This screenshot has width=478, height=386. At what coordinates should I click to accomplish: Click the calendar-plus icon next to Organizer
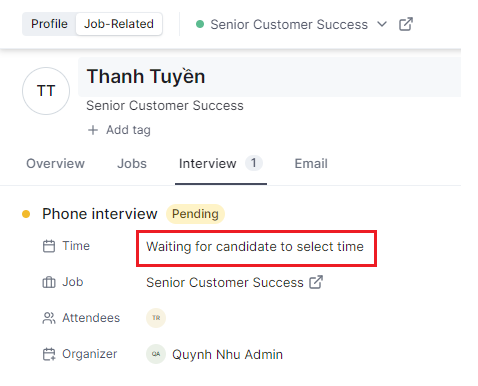click(49, 354)
